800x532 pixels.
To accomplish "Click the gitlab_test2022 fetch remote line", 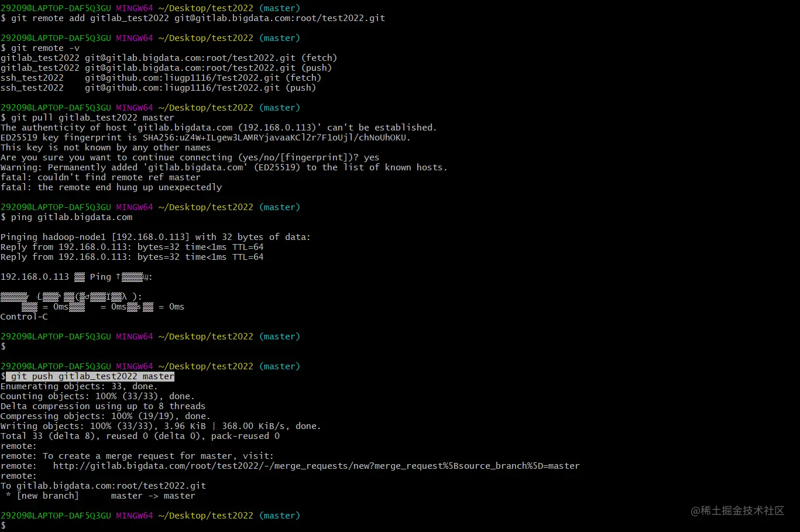I will 169,58.
